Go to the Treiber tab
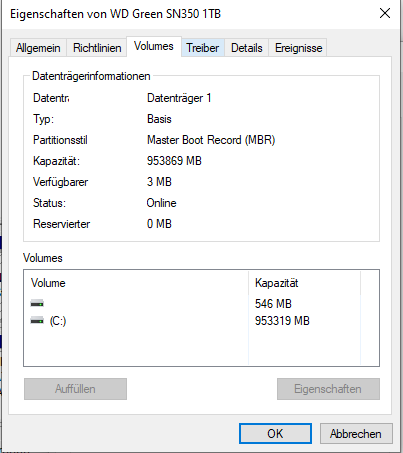This screenshot has width=403, height=453. (x=203, y=48)
